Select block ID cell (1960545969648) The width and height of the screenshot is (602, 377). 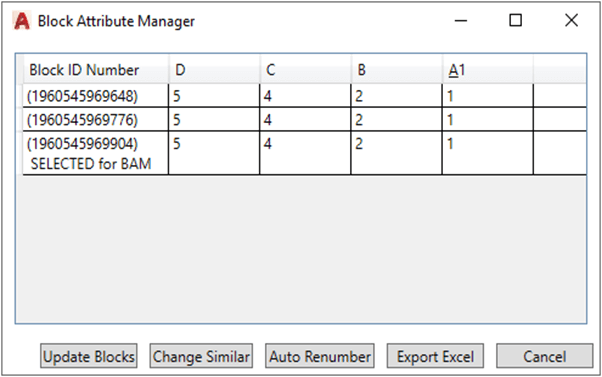pos(96,96)
